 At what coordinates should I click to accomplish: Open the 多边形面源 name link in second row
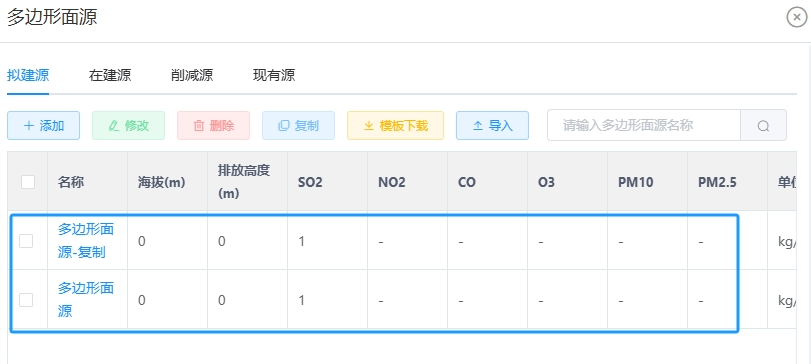(x=85, y=299)
